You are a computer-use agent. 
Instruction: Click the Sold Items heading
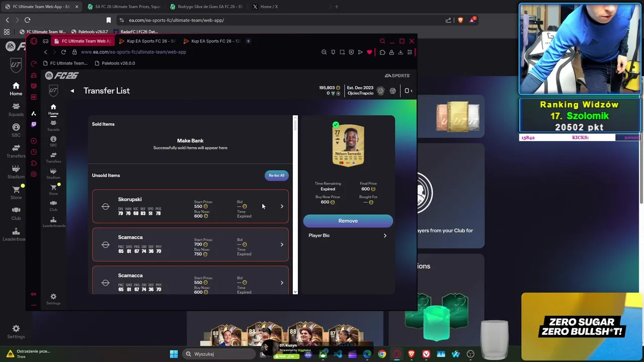[x=103, y=124]
